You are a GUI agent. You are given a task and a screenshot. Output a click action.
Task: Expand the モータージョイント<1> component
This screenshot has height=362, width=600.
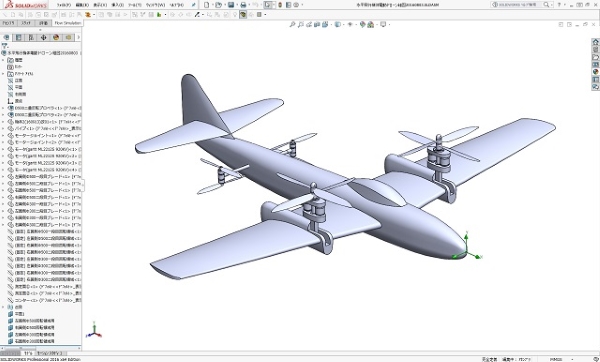pyautogui.click(x=3, y=135)
